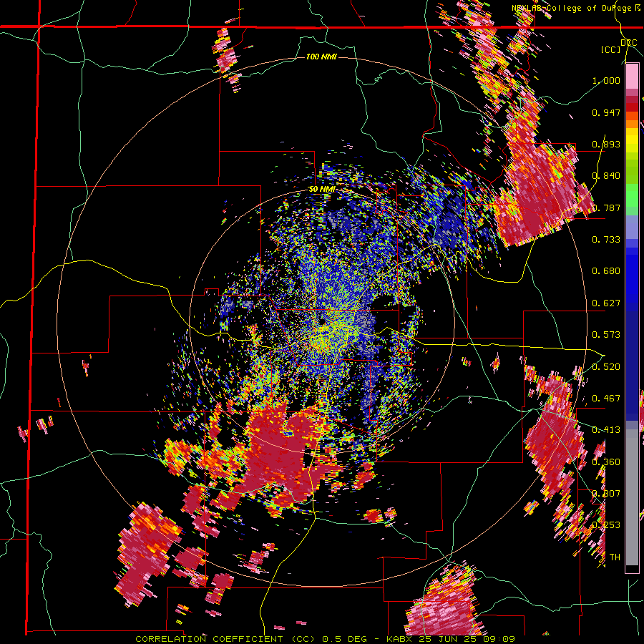Click the 0.413 legend value

(x=606, y=430)
